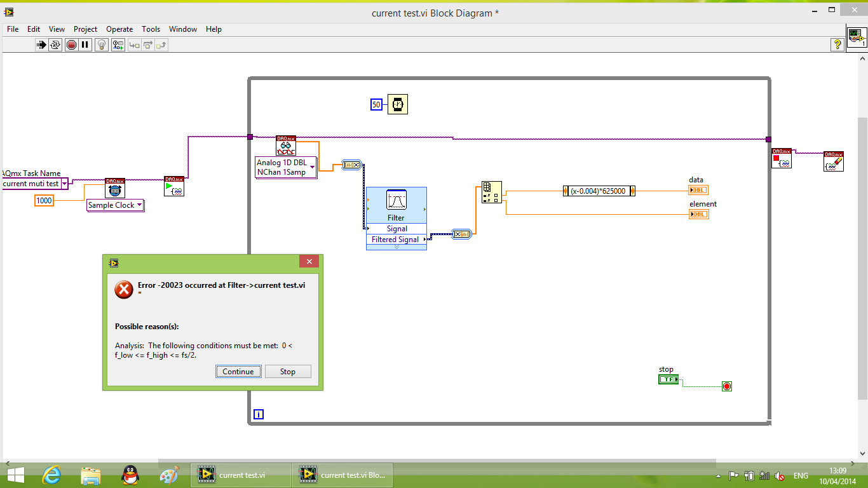Click the red Abort Execution button
This screenshot has height=488, width=868.
(x=71, y=44)
